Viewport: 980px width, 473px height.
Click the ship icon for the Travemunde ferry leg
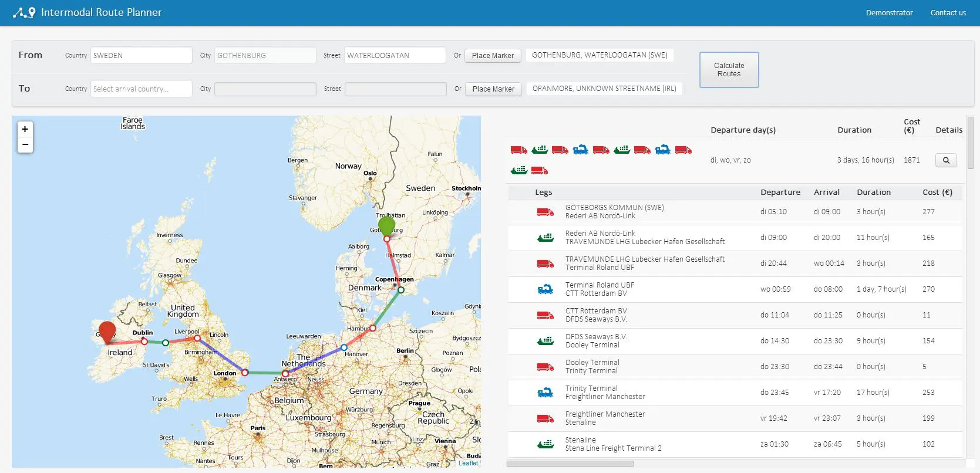coord(545,238)
